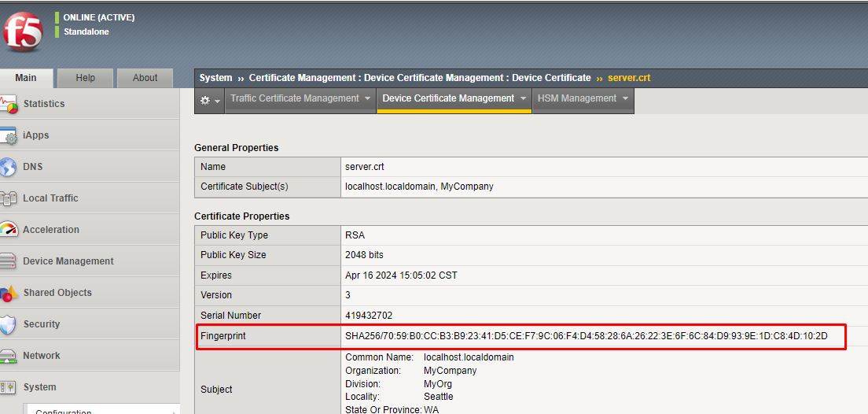Click the Local Traffic icon

pos(8,198)
